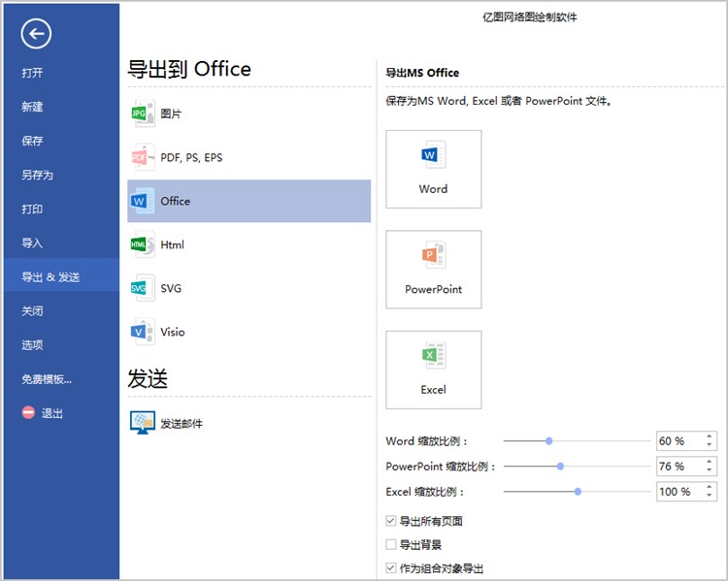The height and width of the screenshot is (581, 728).
Task: Click 关闭 in the sidebar
Action: 32,311
